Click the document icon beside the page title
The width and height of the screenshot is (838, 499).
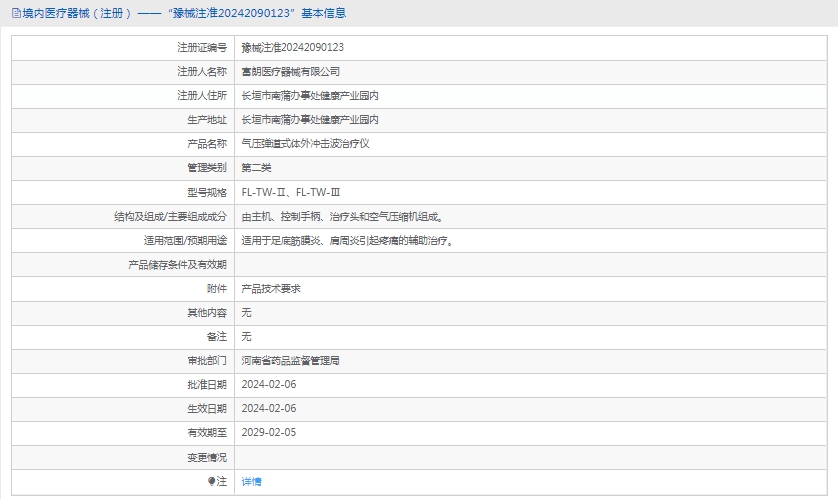click(16, 13)
